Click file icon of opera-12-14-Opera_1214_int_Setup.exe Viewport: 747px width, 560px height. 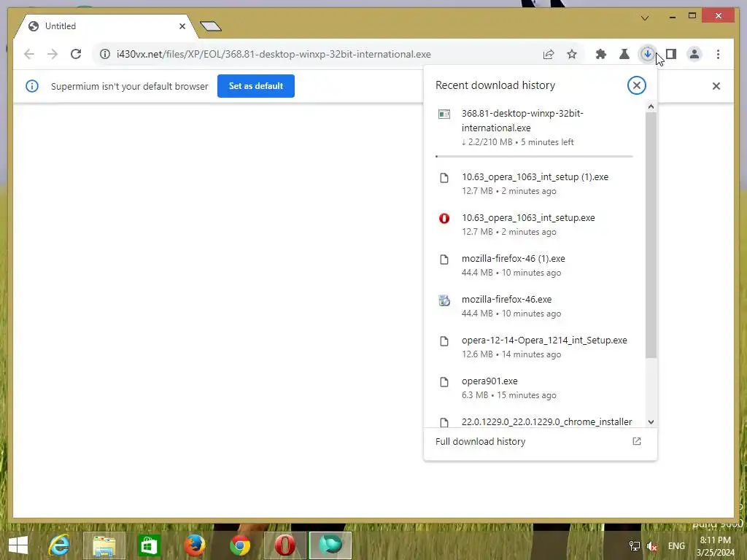point(444,341)
